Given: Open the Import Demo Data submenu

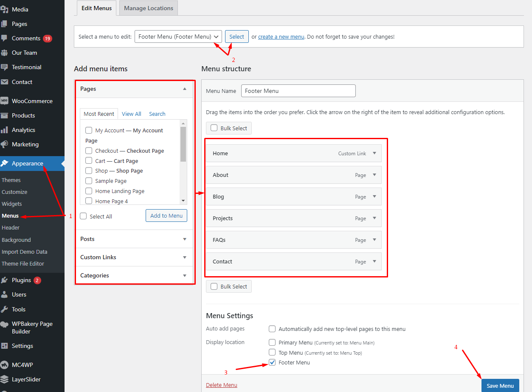Looking at the screenshot, I should pos(25,252).
